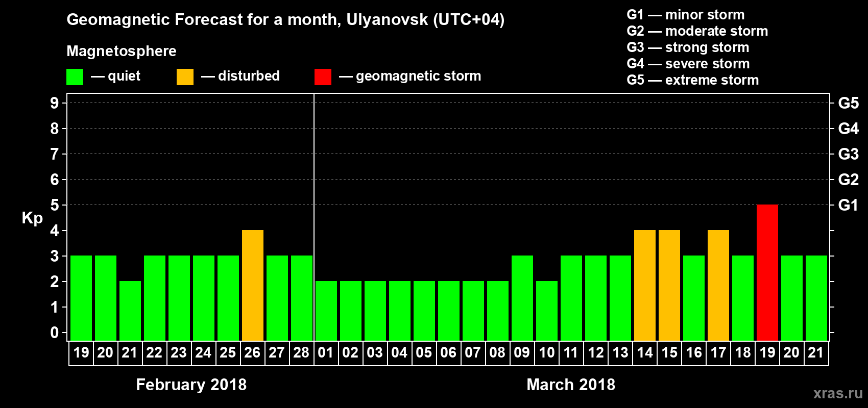Select date label 26 on the axis
This screenshot has height=408, width=868.
(252, 352)
